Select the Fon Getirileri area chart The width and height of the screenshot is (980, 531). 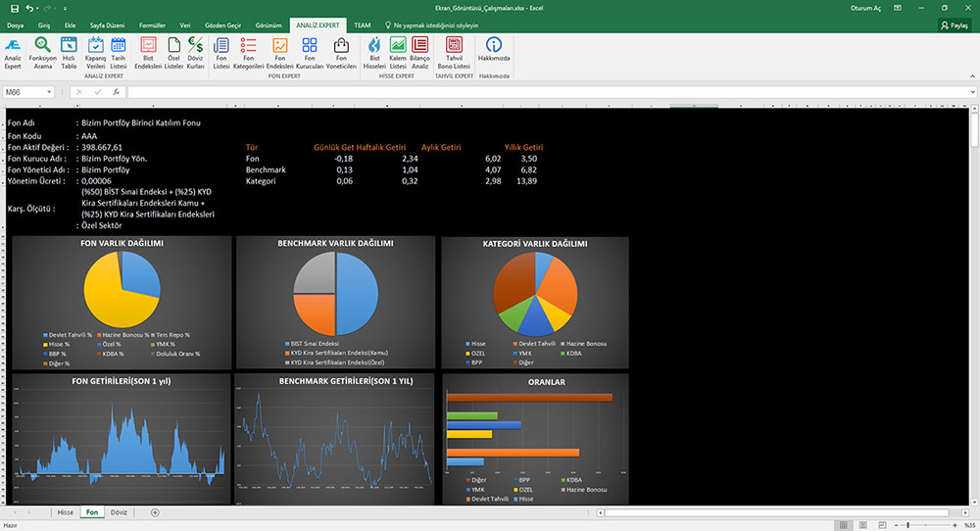pos(122,439)
